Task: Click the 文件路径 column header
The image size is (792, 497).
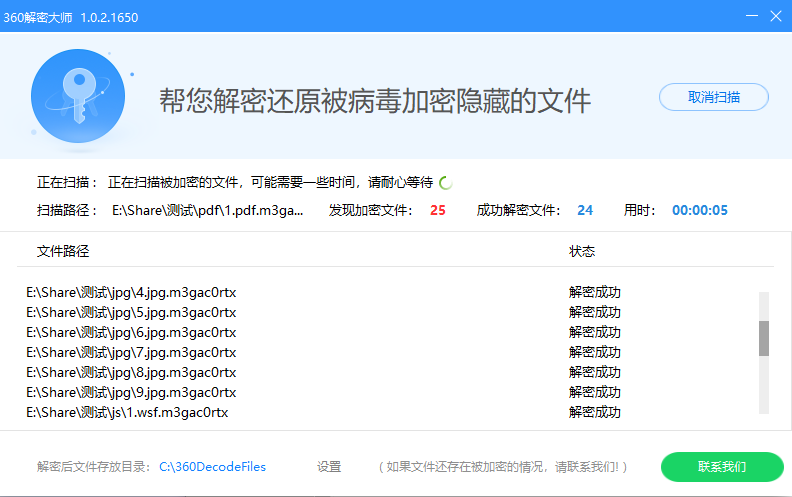Action: (63, 251)
